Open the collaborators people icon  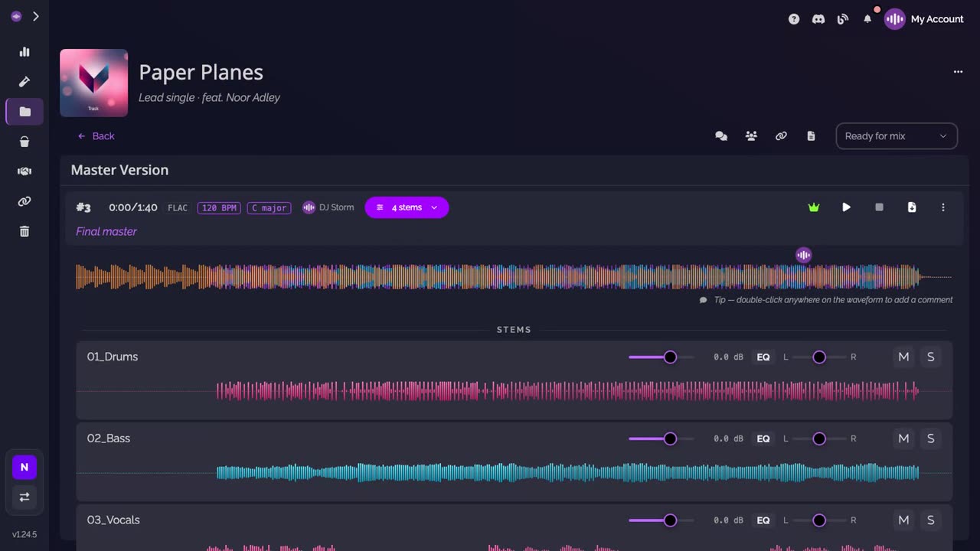[751, 136]
